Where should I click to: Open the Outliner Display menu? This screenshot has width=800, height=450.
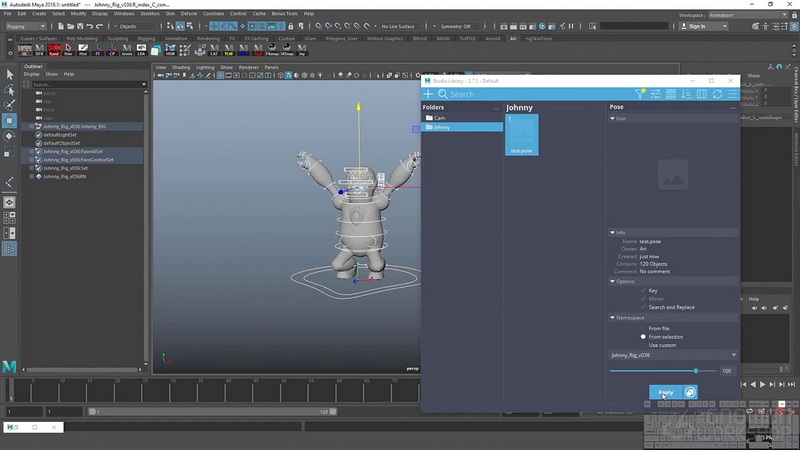point(32,74)
